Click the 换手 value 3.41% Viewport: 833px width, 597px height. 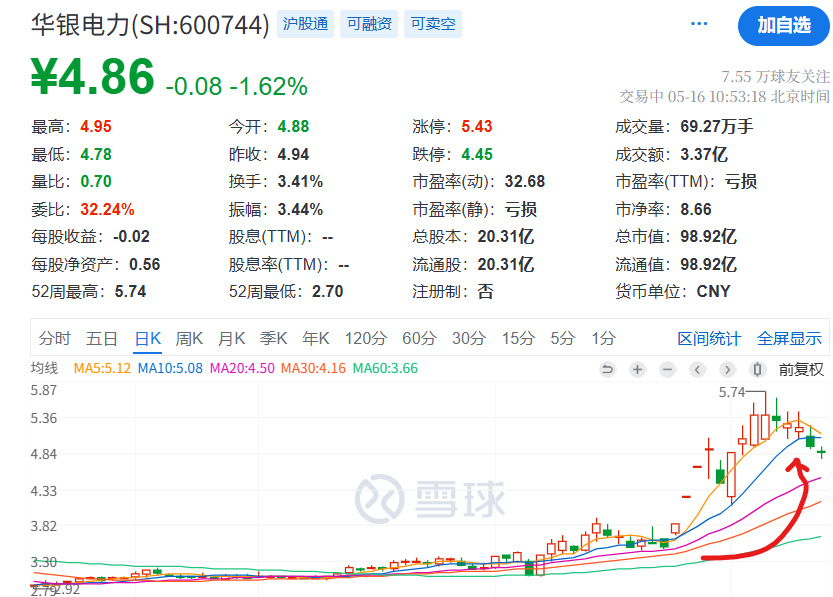coord(300,182)
